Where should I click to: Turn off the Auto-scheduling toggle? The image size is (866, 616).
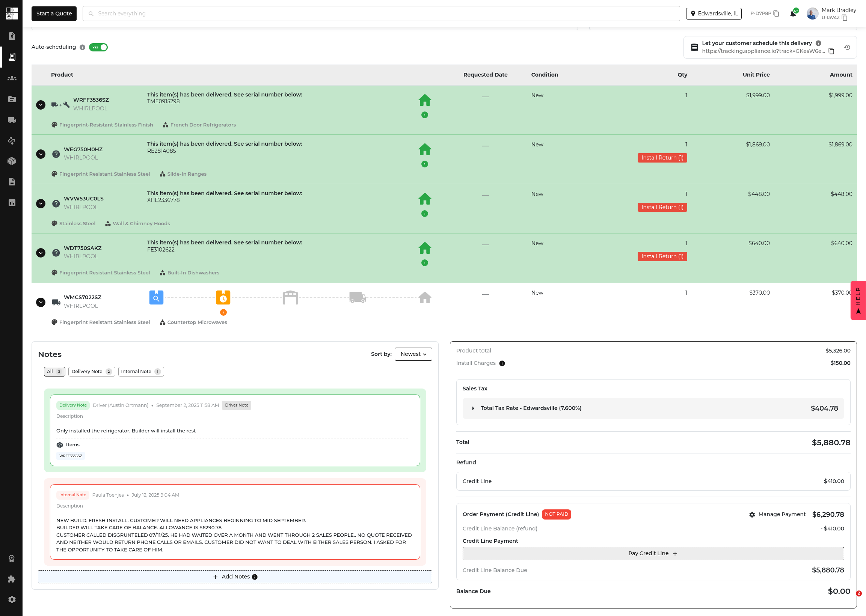click(98, 47)
